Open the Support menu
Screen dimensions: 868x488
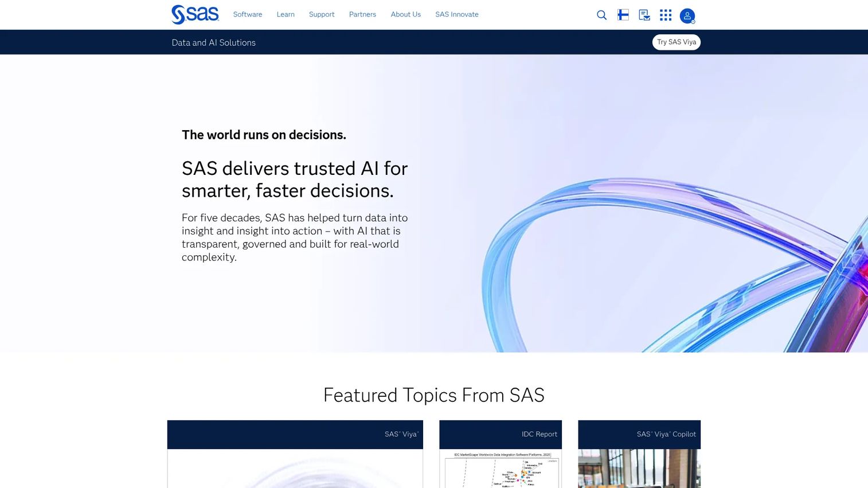point(322,14)
